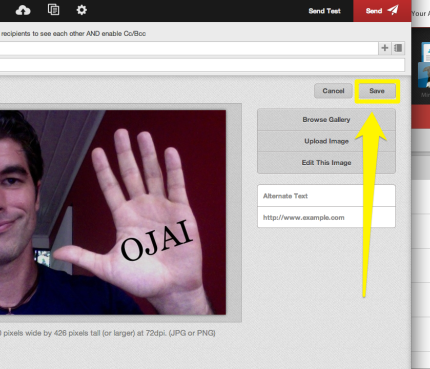The image size is (430, 369).
Task: Click into the recipients address field
Action: tap(189, 48)
